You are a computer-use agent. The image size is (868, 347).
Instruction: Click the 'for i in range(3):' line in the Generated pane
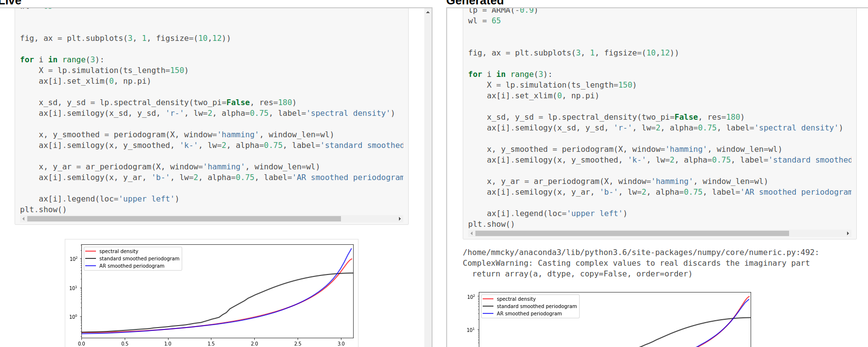point(510,74)
